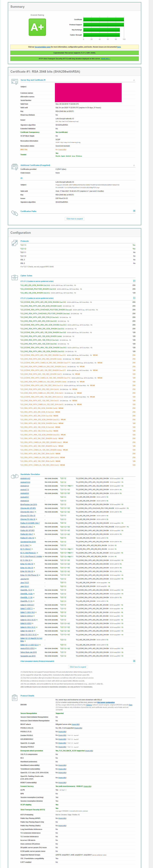Click the Key Exchange score bar

coord(101,30)
